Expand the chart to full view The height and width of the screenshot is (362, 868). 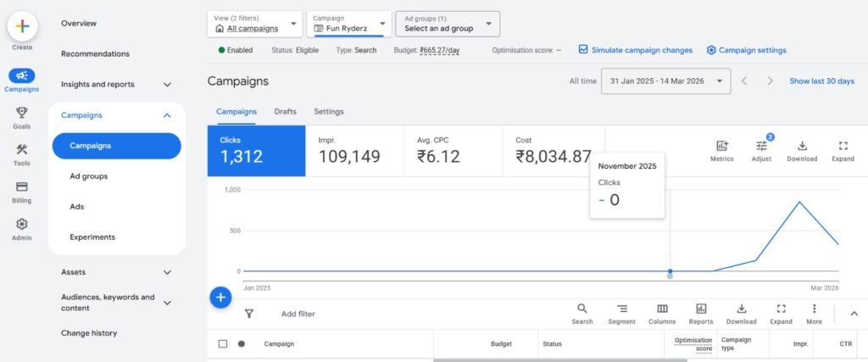point(843,151)
